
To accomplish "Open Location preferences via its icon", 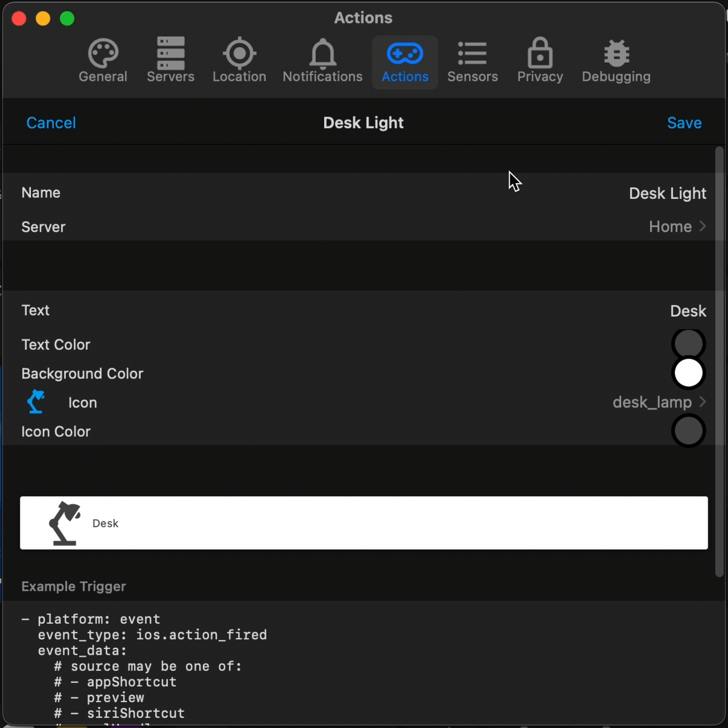I will 240,54.
